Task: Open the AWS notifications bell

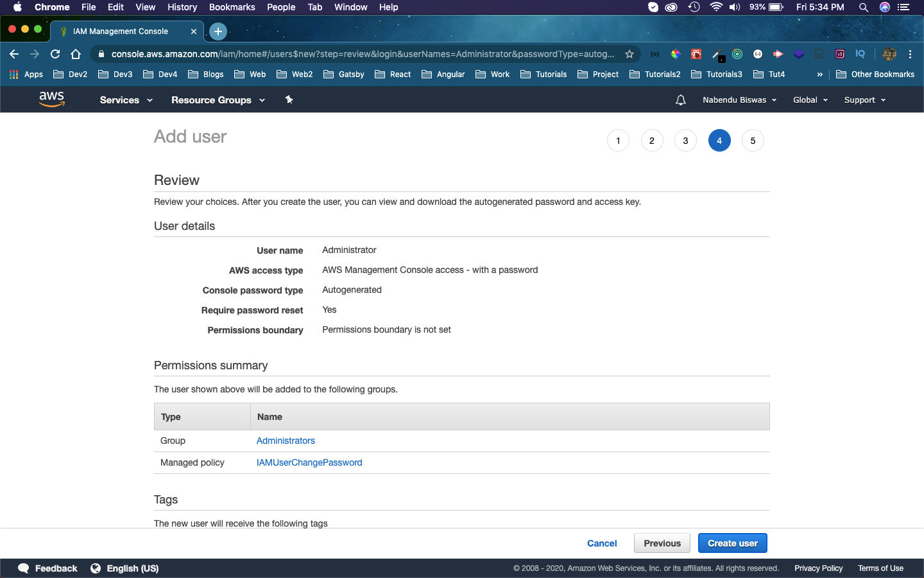Action: pos(681,100)
